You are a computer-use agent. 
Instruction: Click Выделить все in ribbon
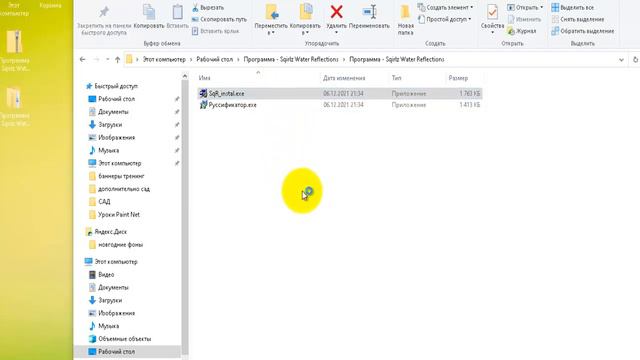572,7
